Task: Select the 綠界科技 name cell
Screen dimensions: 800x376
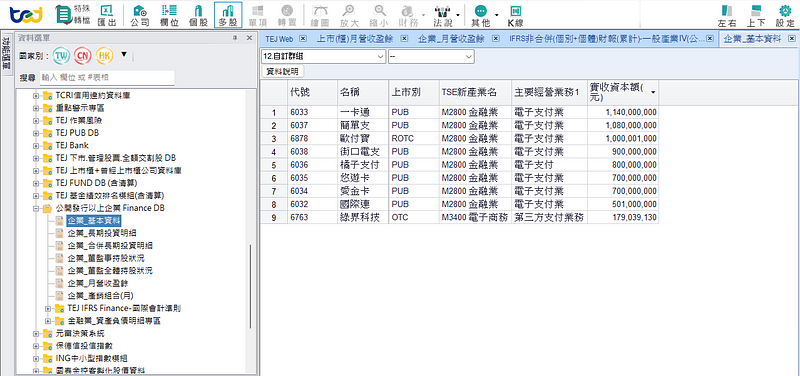Action: click(x=363, y=217)
